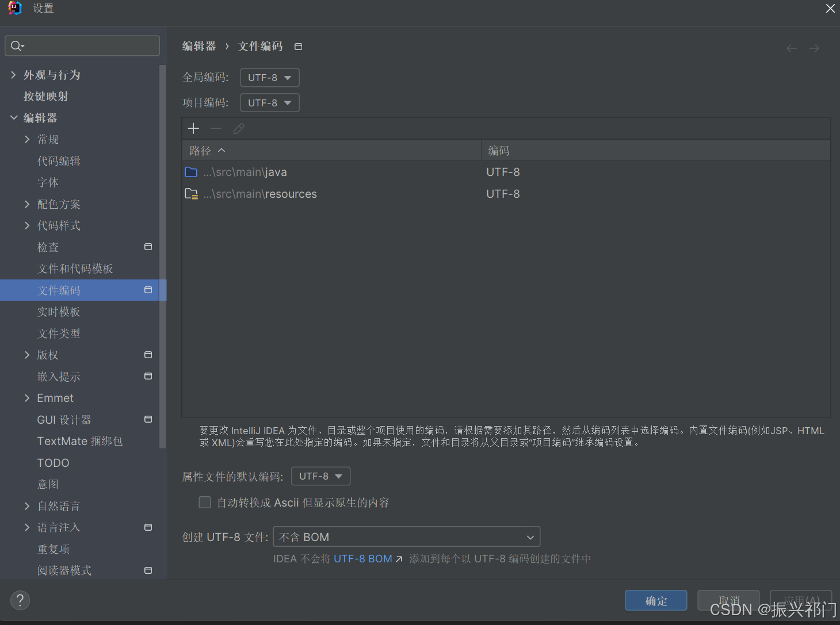The width and height of the screenshot is (840, 625).
Task: Click the back navigation arrow
Action: click(x=791, y=48)
